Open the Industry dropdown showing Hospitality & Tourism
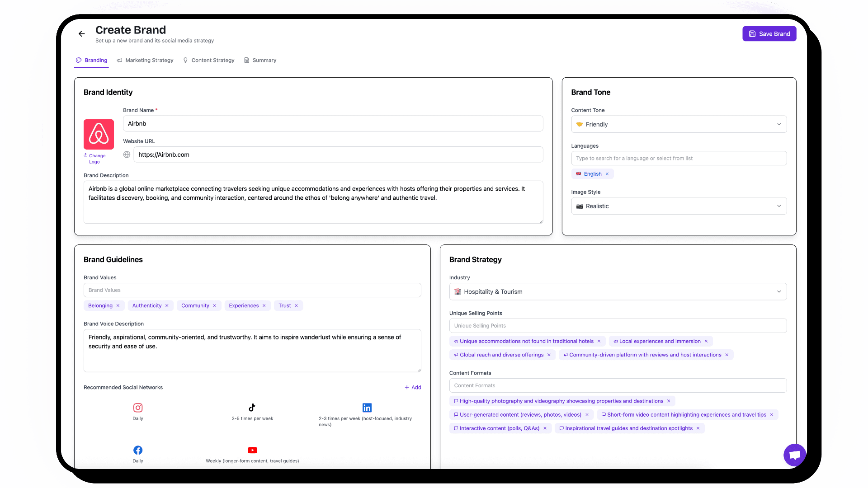The image size is (868, 488). tap(618, 291)
